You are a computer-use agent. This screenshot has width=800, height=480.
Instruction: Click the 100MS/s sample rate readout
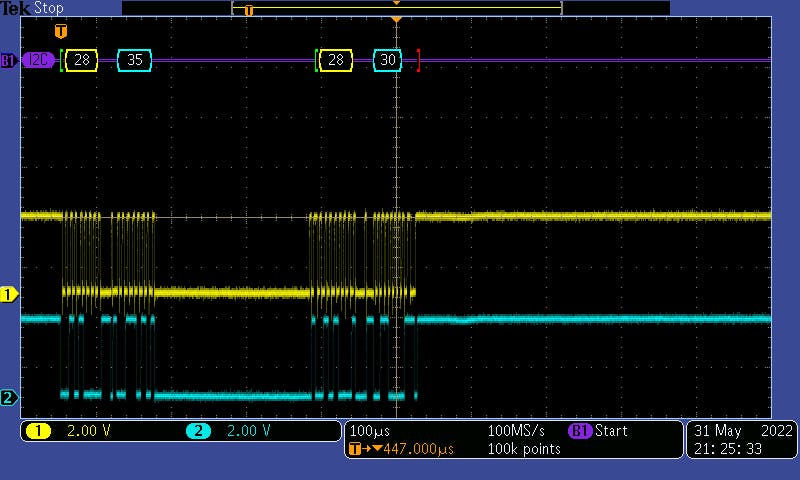coord(518,431)
